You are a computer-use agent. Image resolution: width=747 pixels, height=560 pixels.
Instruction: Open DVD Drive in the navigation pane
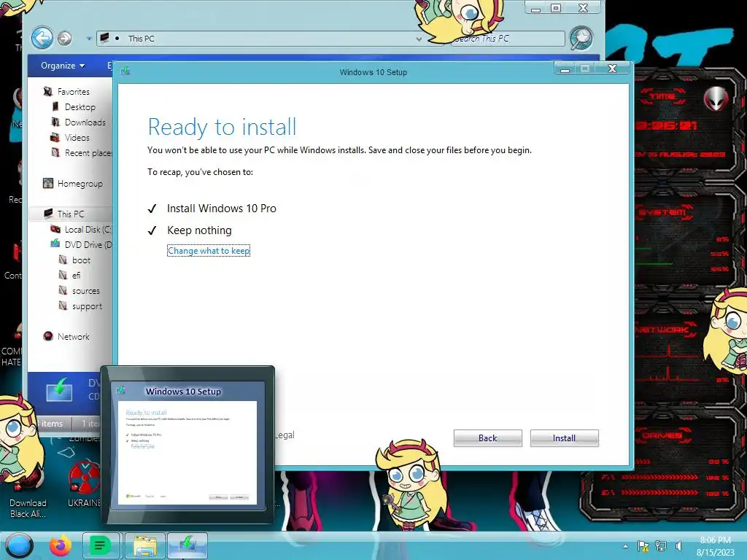tap(88, 244)
